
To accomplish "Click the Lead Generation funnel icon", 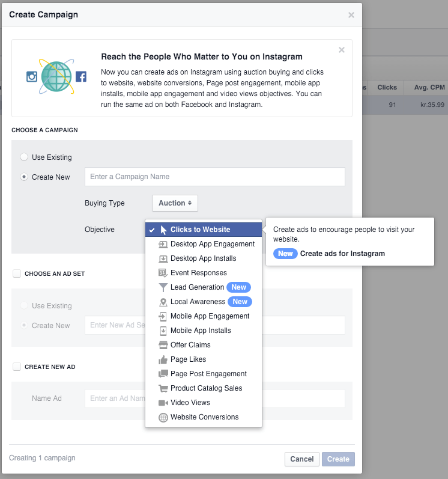I will (x=163, y=287).
